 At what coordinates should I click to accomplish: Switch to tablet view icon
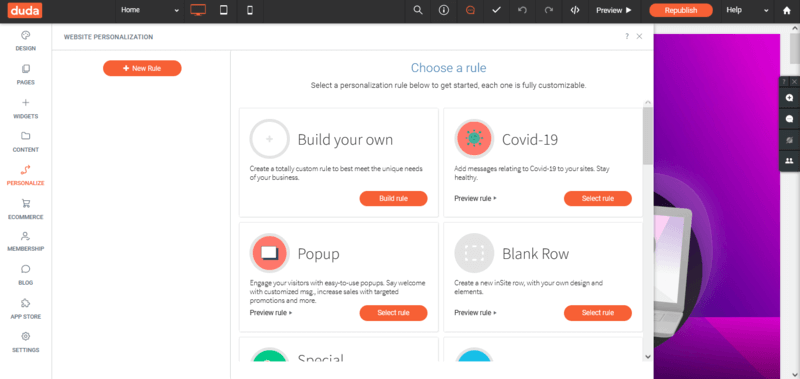click(223, 10)
